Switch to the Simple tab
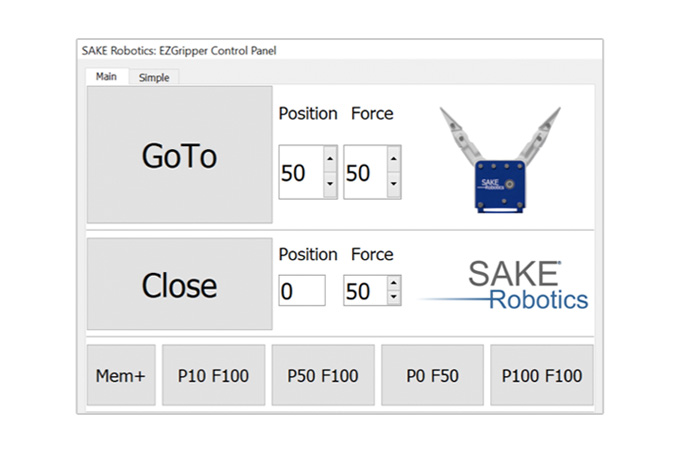680x453 pixels. pyautogui.click(x=154, y=78)
